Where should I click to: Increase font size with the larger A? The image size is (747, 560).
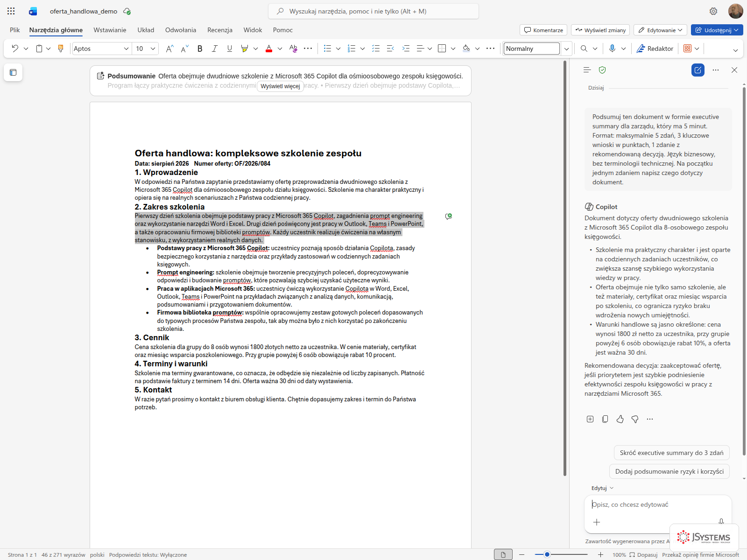coord(169,49)
